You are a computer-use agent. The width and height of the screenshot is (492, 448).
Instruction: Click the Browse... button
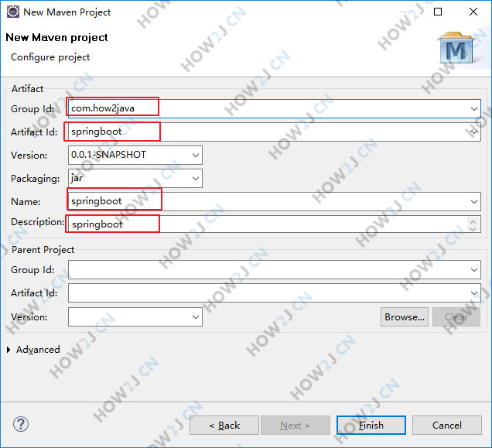tap(405, 317)
